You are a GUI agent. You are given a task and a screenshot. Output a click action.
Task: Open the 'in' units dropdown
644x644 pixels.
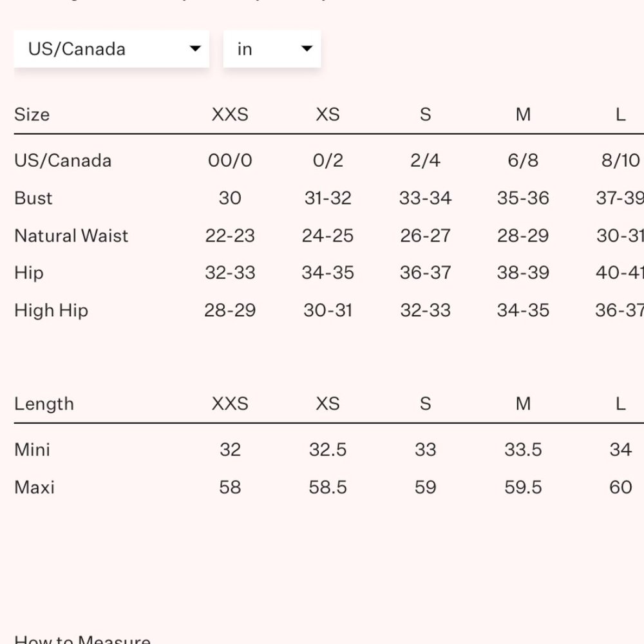pos(271,49)
